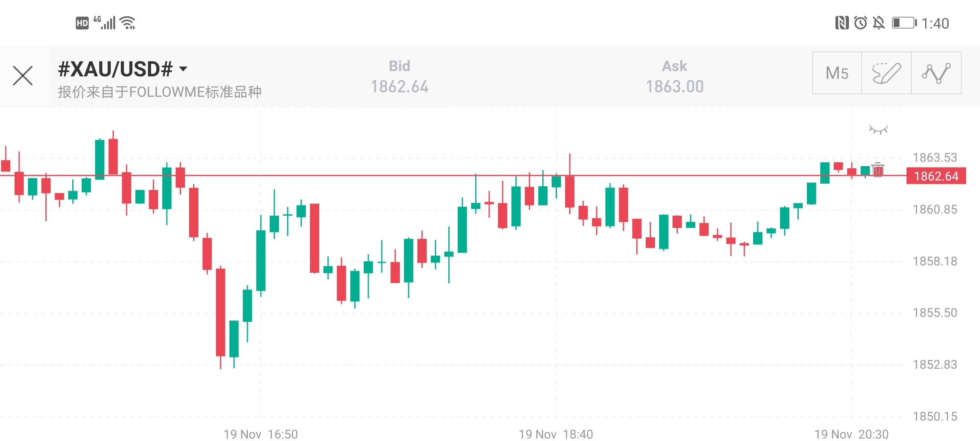Open the chart indicators line icon
Screen dimensions: 980x441
click(x=936, y=73)
